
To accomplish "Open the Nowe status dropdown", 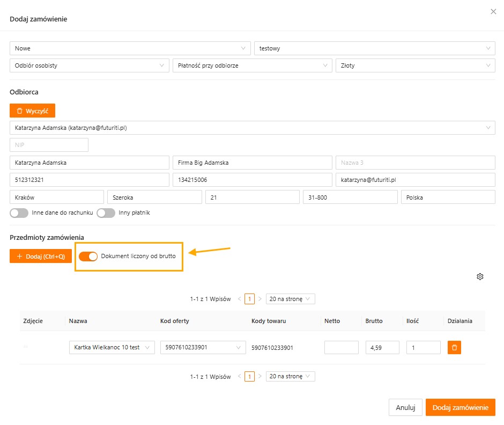I will 130,48.
